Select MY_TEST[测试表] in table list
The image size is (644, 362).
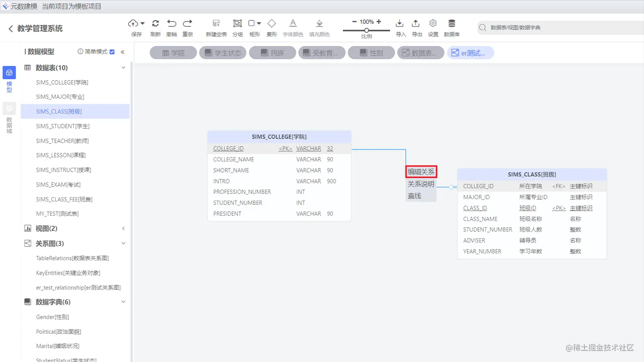point(57,214)
